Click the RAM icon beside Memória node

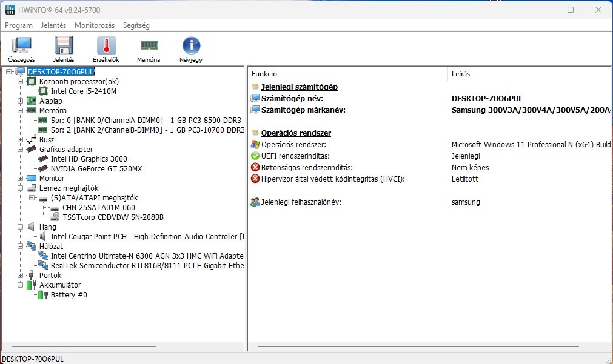pyautogui.click(x=32, y=110)
